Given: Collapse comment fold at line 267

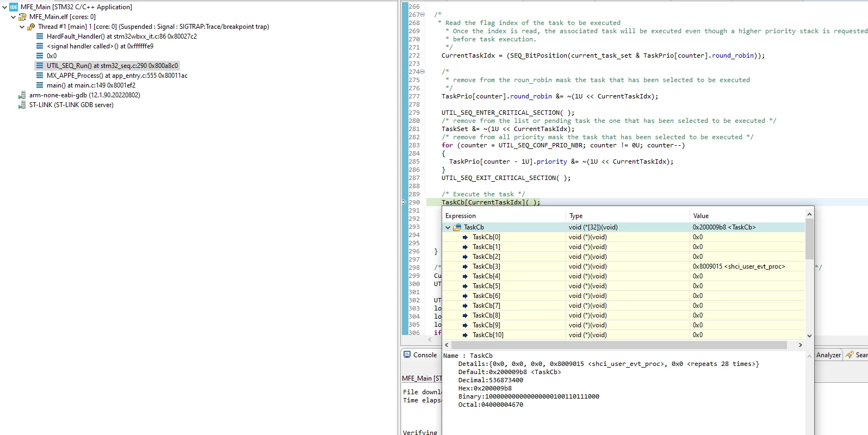Looking at the screenshot, I should [x=423, y=15].
